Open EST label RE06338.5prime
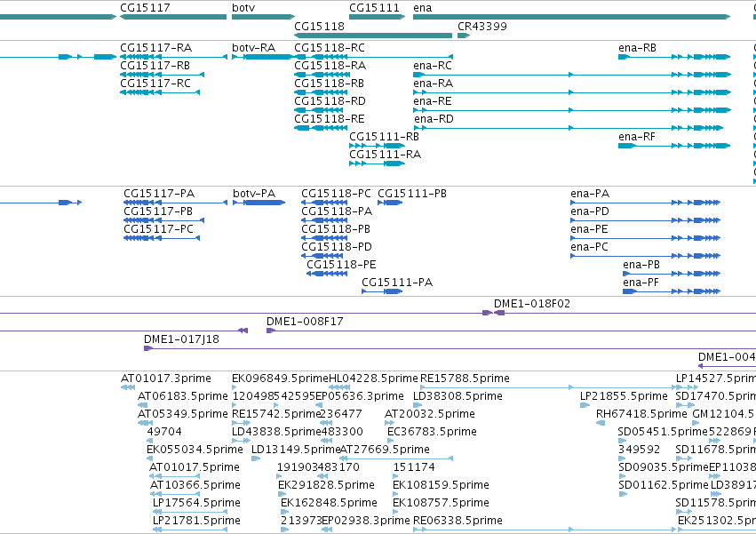Screen dimensions: 756x534 point(458,521)
